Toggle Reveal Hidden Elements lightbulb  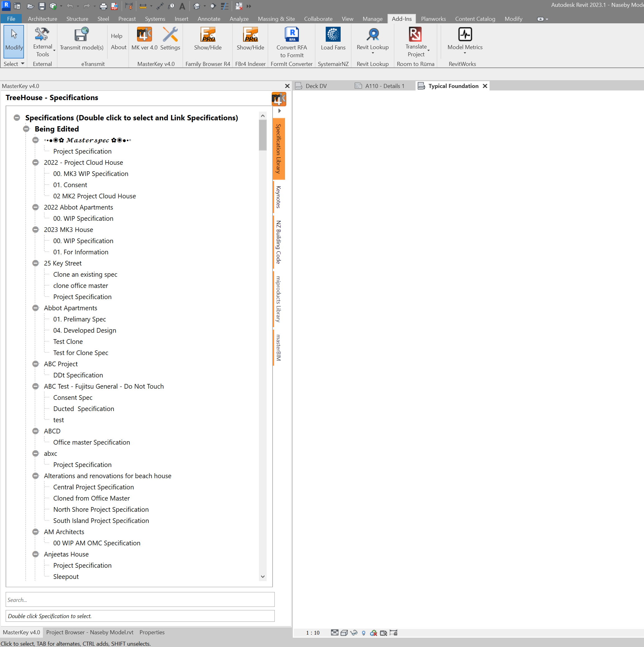[364, 633]
